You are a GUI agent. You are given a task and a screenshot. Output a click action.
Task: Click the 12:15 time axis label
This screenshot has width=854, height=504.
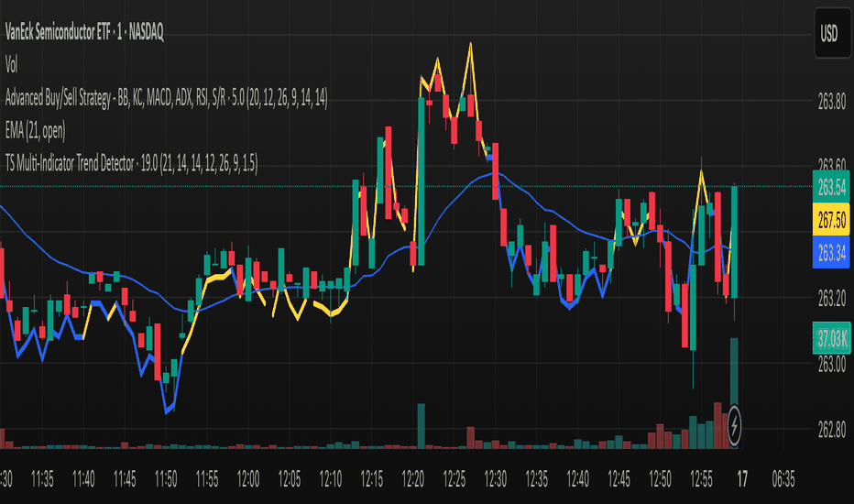point(371,479)
